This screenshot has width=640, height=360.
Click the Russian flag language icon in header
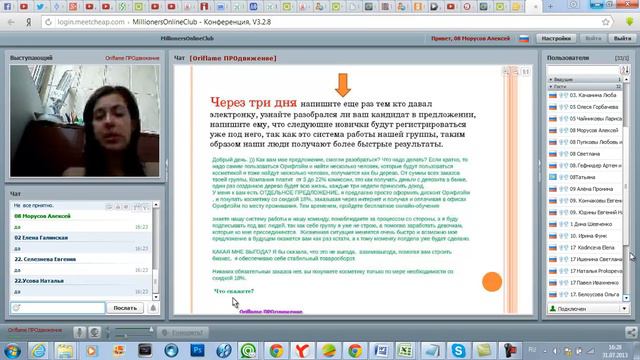[524, 39]
